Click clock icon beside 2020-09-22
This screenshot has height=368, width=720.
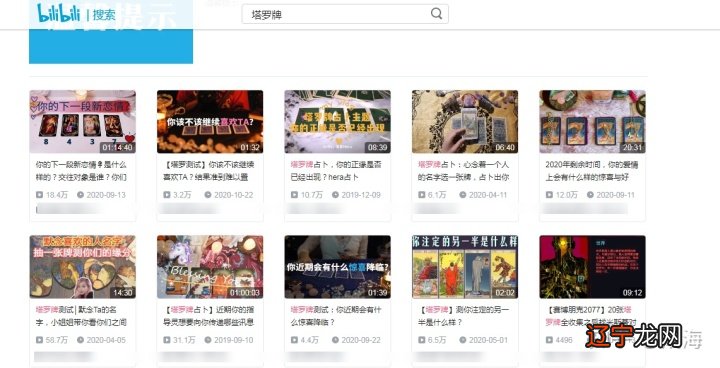336,340
